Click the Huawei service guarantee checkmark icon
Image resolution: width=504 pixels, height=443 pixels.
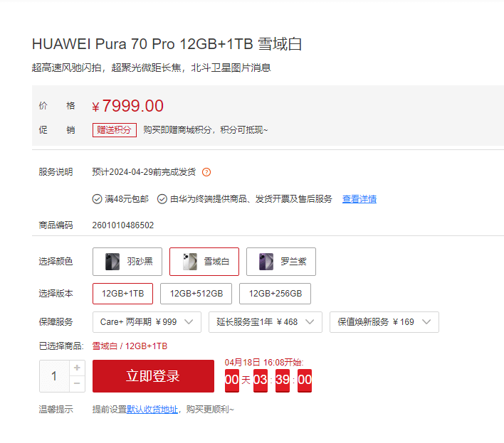(x=162, y=199)
